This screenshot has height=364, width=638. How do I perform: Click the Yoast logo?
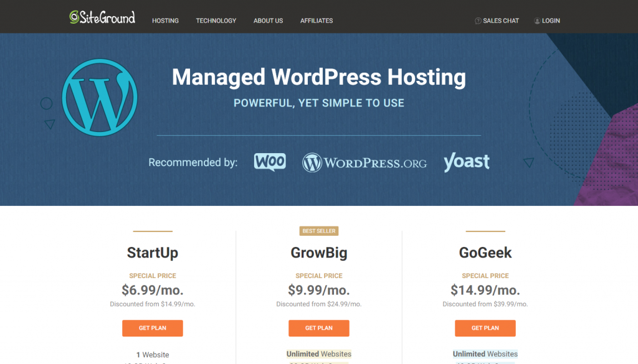(x=466, y=162)
